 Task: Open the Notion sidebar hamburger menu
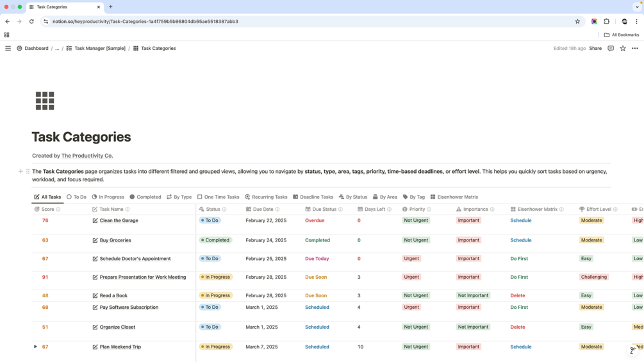coord(8,49)
